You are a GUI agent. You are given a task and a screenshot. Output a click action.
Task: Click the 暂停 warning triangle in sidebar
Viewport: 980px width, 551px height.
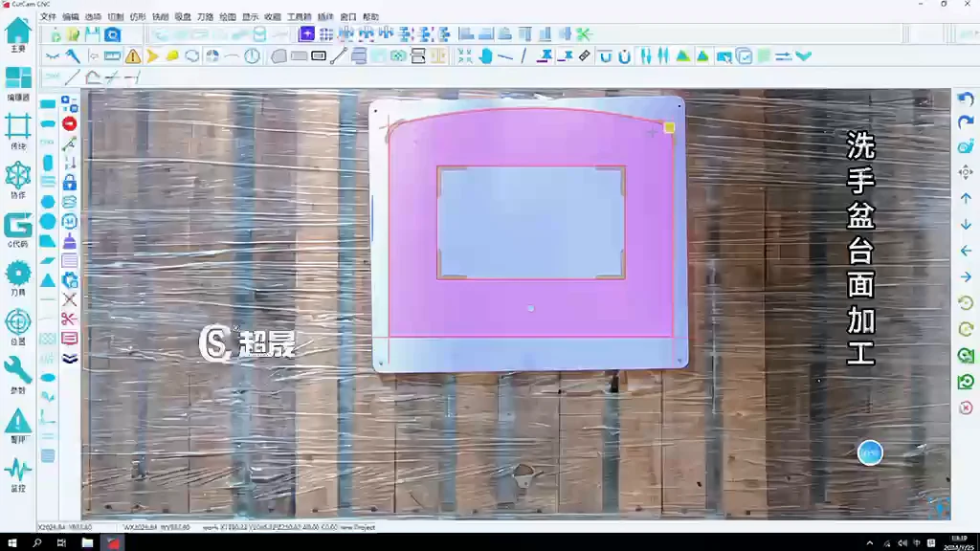pos(18,425)
